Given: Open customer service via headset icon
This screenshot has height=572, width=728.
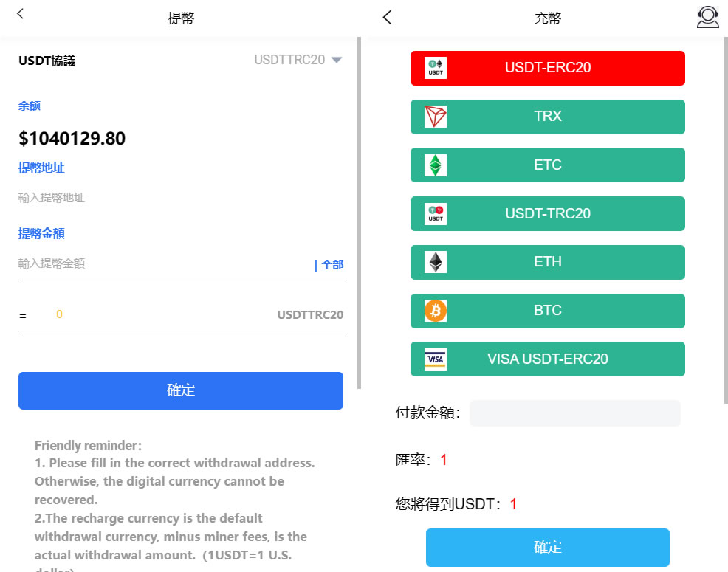Looking at the screenshot, I should [x=707, y=16].
